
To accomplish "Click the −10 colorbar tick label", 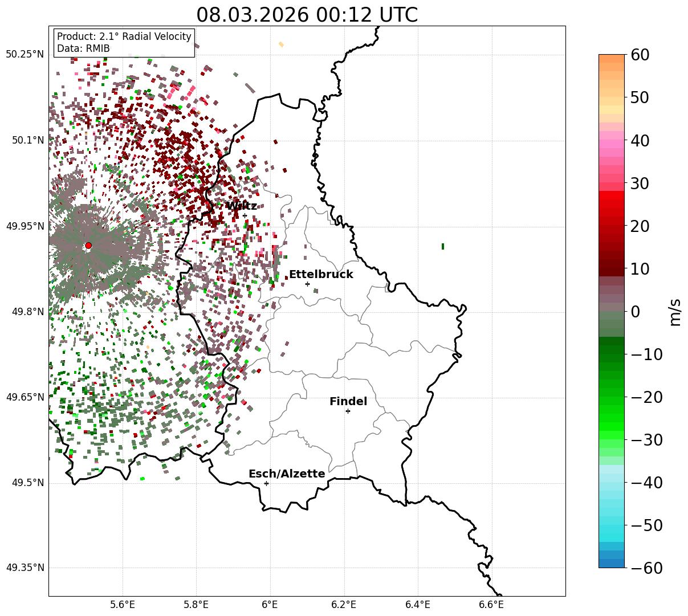I will coord(647,354).
